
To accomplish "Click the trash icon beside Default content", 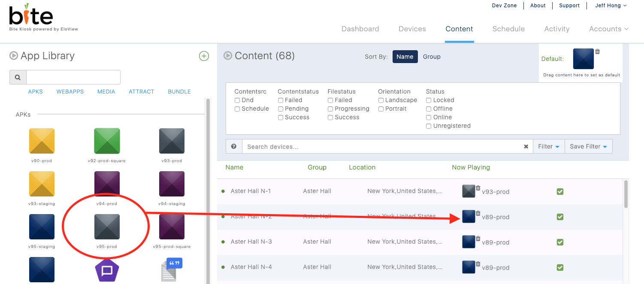I will [597, 52].
